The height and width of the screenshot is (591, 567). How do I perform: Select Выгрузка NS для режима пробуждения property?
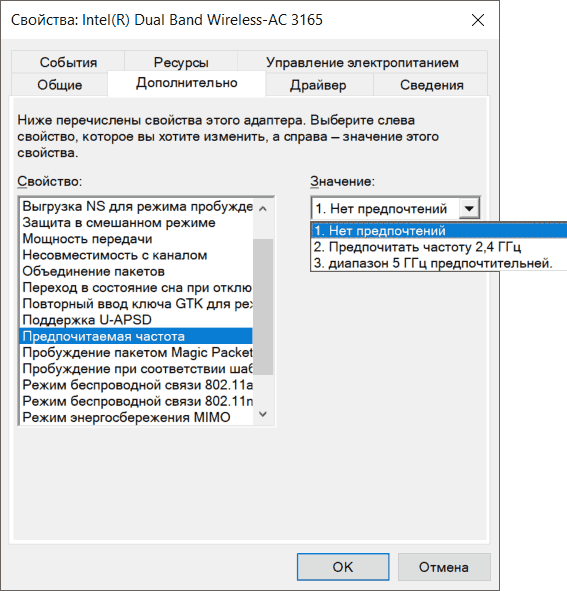[x=136, y=207]
